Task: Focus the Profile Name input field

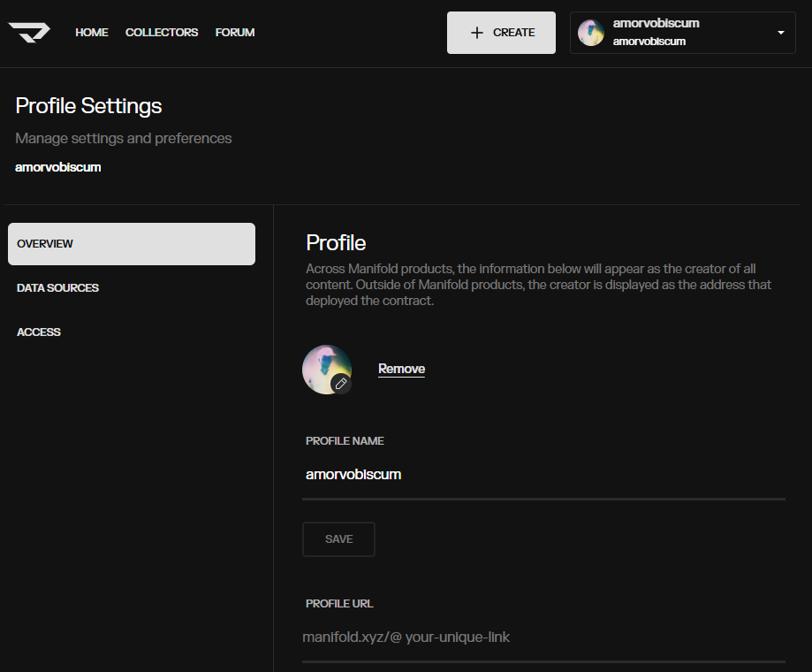Action: pyautogui.click(x=543, y=475)
